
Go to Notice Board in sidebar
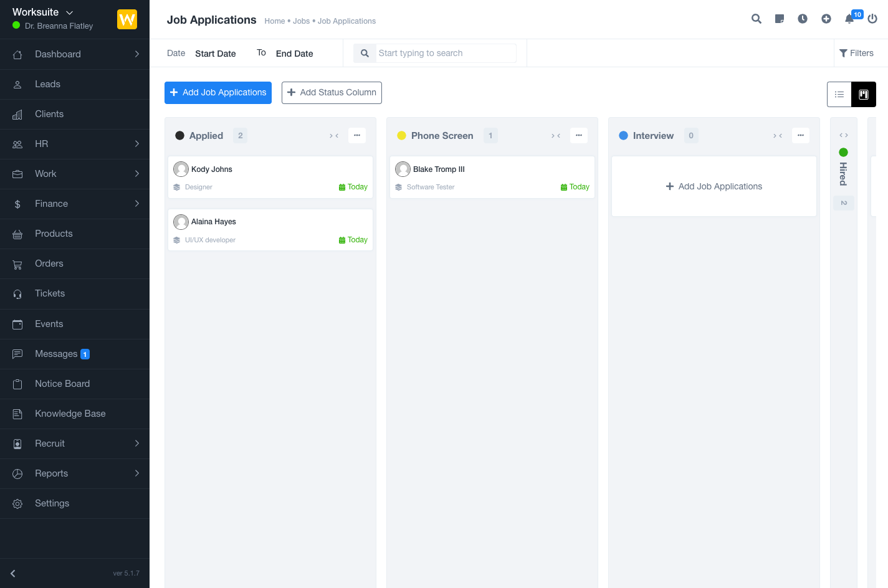[62, 384]
